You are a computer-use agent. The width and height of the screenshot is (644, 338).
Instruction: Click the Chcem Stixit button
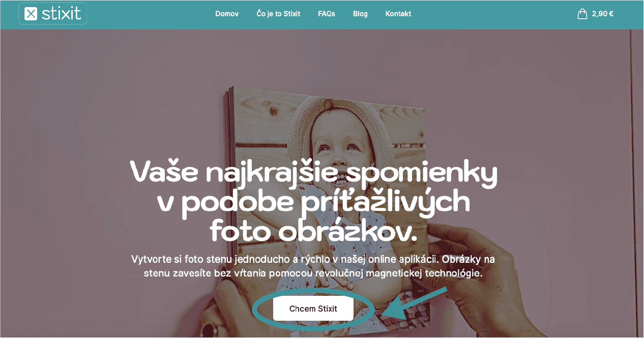pyautogui.click(x=313, y=309)
